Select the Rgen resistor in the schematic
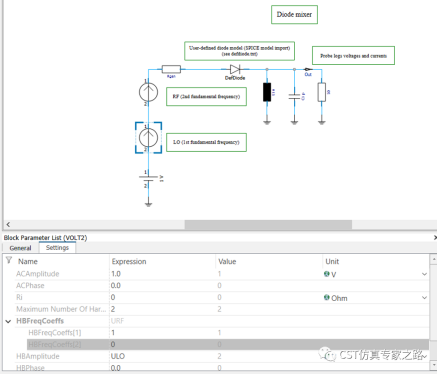This screenshot has width=437, height=375. [x=171, y=69]
